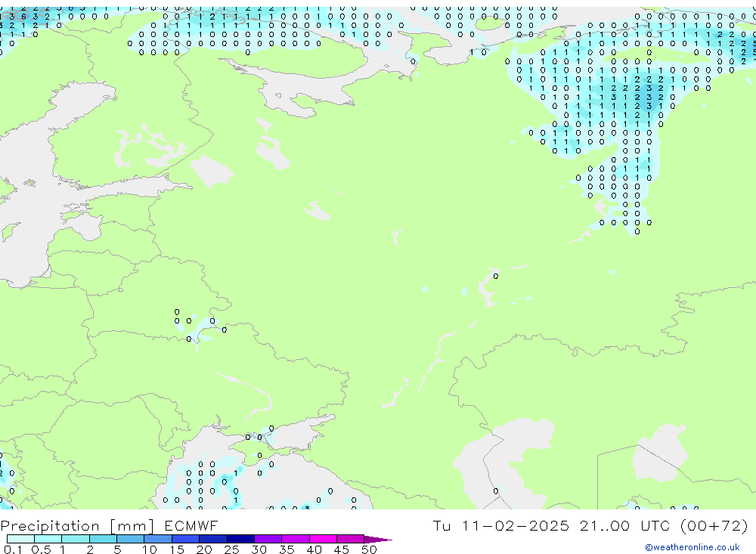Click the above-50 mm arrow tip of legend
Viewport: 756px width, 554px height.
coord(378,540)
